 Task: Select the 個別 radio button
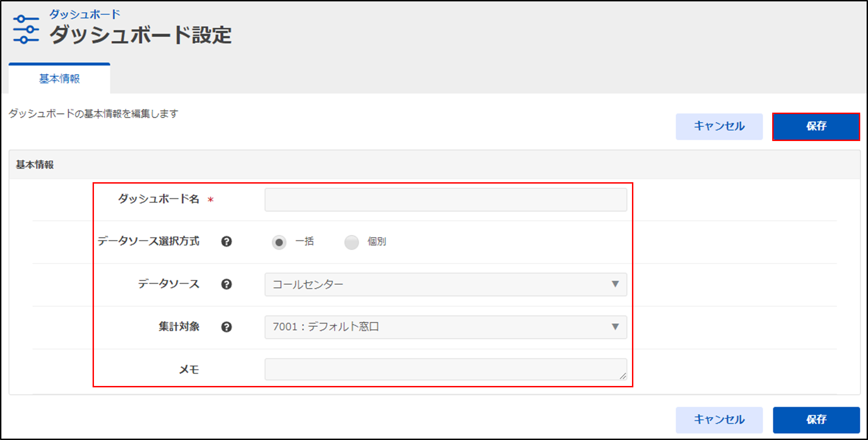pyautogui.click(x=352, y=242)
